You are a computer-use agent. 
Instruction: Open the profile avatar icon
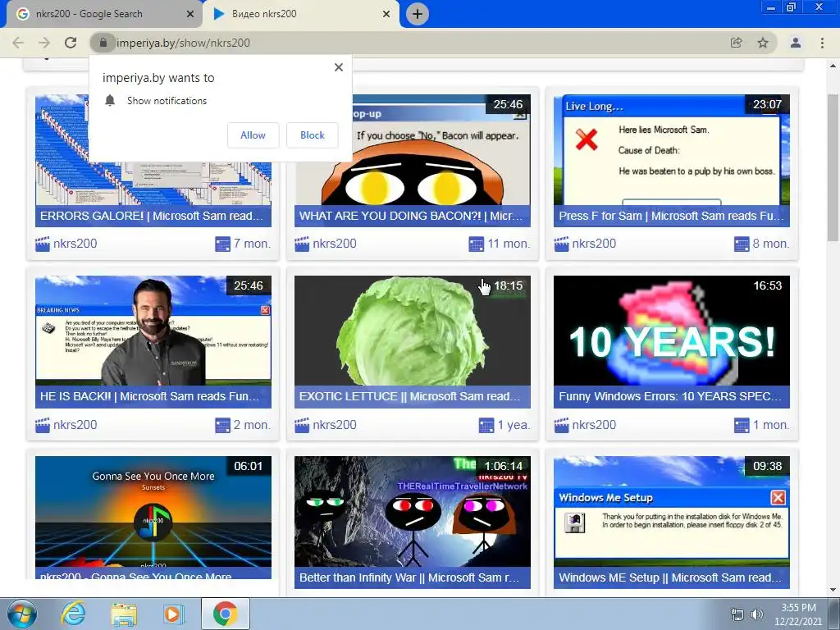796,43
